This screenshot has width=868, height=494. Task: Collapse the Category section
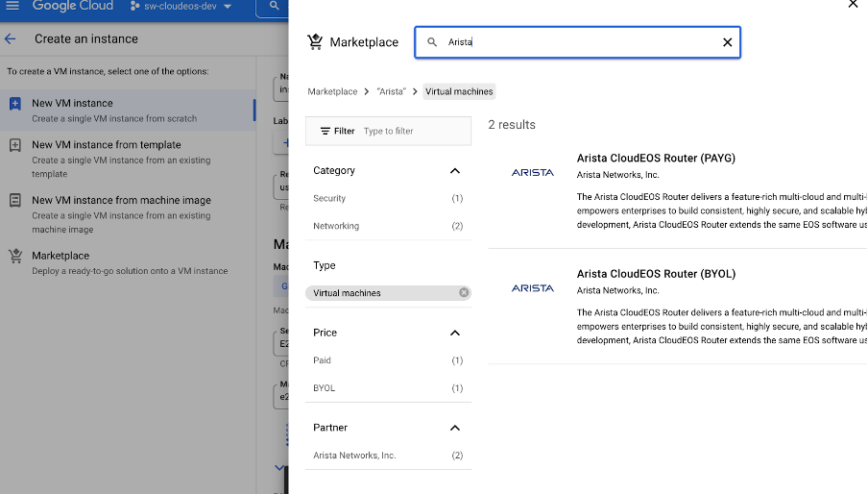click(455, 170)
